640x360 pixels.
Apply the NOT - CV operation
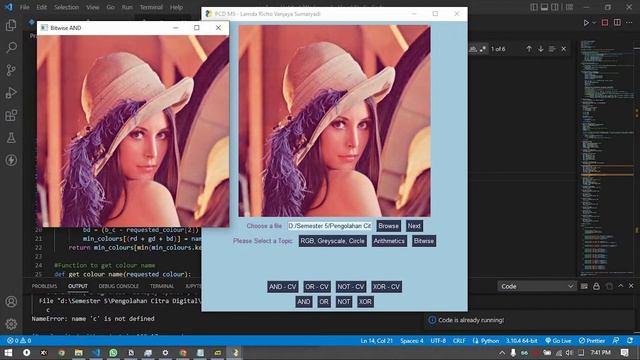coord(351,287)
